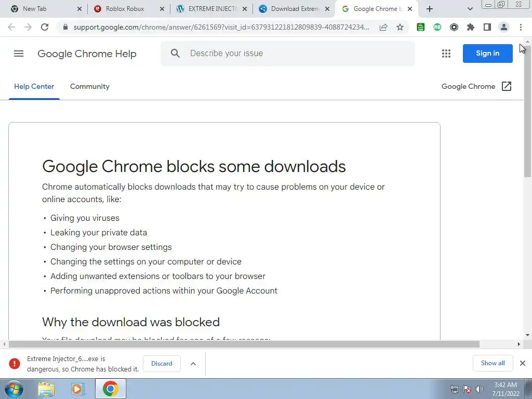
Task: Open File Explorer from taskbar
Action: pos(46,389)
